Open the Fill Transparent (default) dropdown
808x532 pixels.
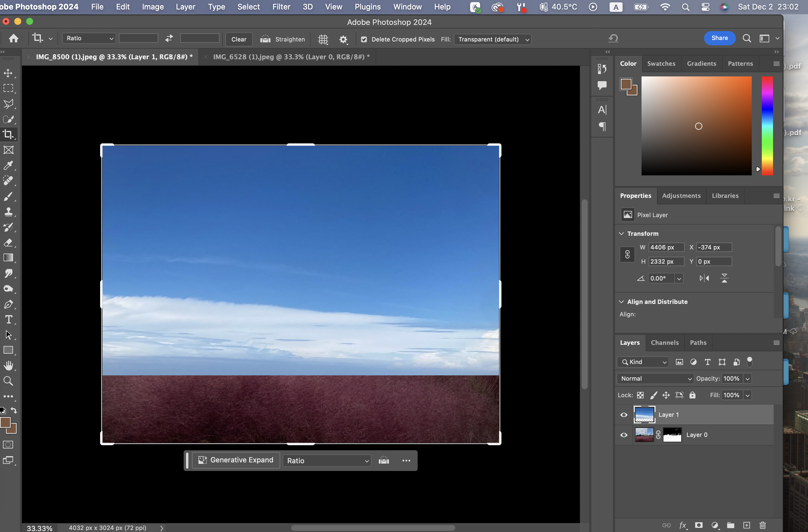coord(492,39)
